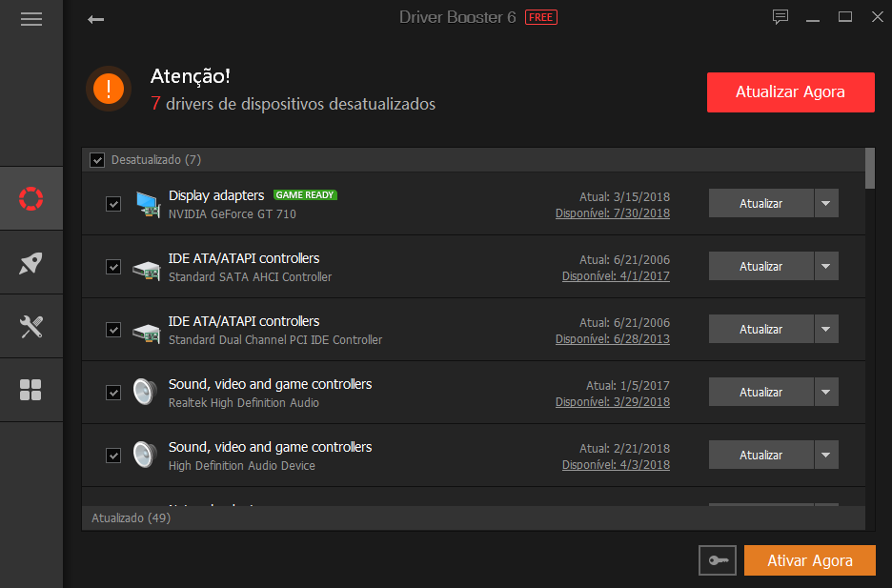Open the Disponível: 4/3/2018 link
This screenshot has width=892, height=588.
(616, 465)
